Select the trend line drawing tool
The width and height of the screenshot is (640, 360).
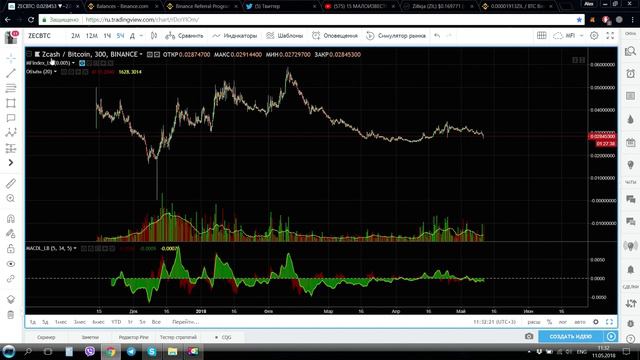pyautogui.click(x=11, y=73)
